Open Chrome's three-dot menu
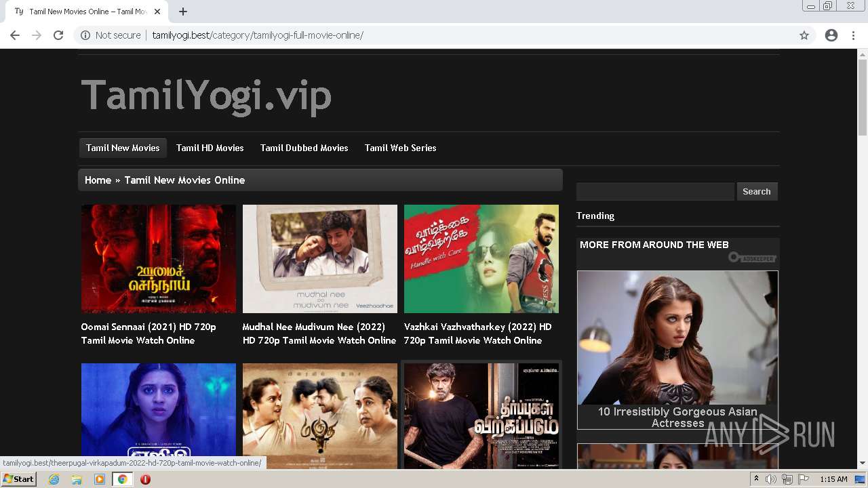 (853, 35)
